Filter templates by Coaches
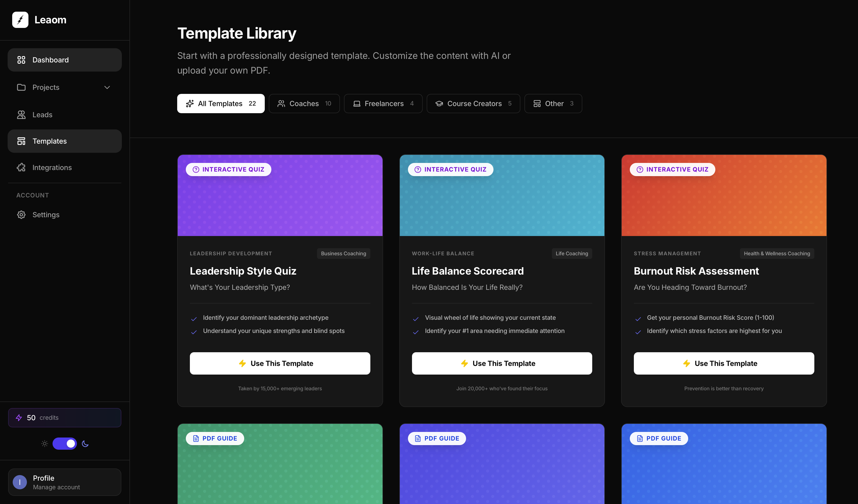 [x=304, y=104]
